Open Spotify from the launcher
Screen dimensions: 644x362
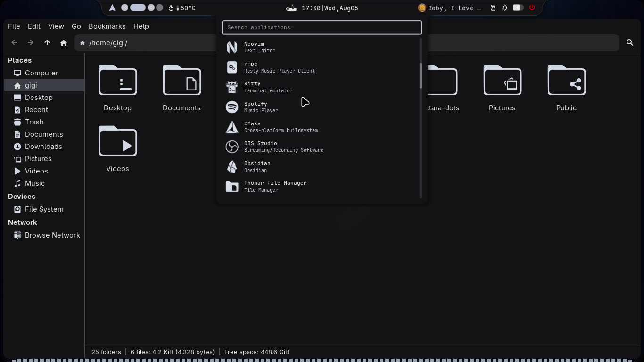322,107
